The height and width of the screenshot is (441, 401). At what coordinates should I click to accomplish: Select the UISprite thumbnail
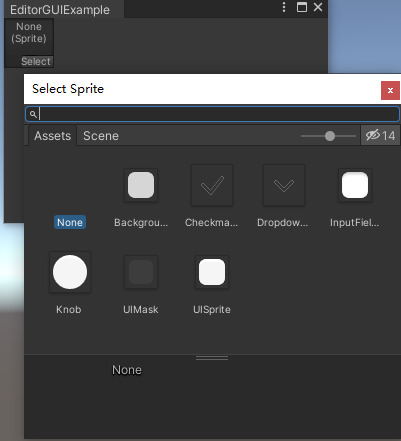coord(212,272)
